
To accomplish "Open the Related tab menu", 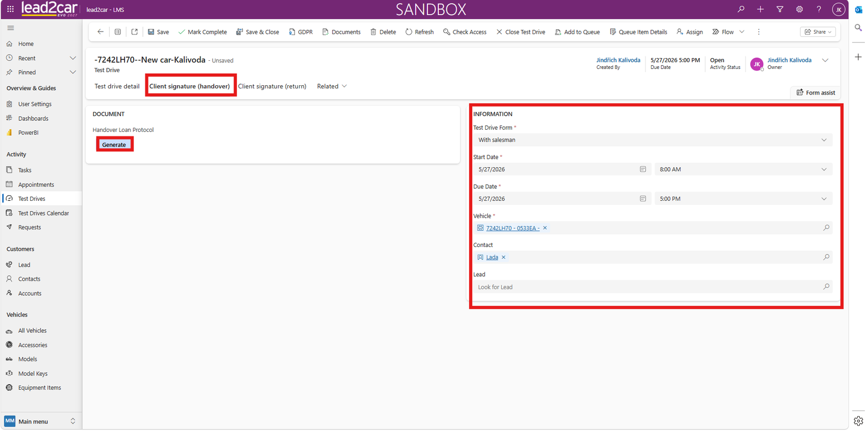I will pyautogui.click(x=332, y=86).
